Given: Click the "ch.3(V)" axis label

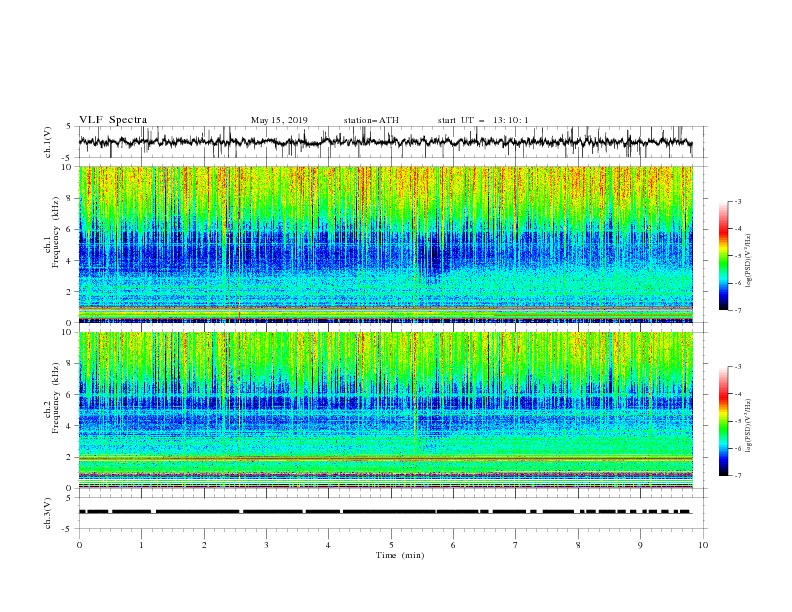Looking at the screenshot, I should tap(48, 513).
